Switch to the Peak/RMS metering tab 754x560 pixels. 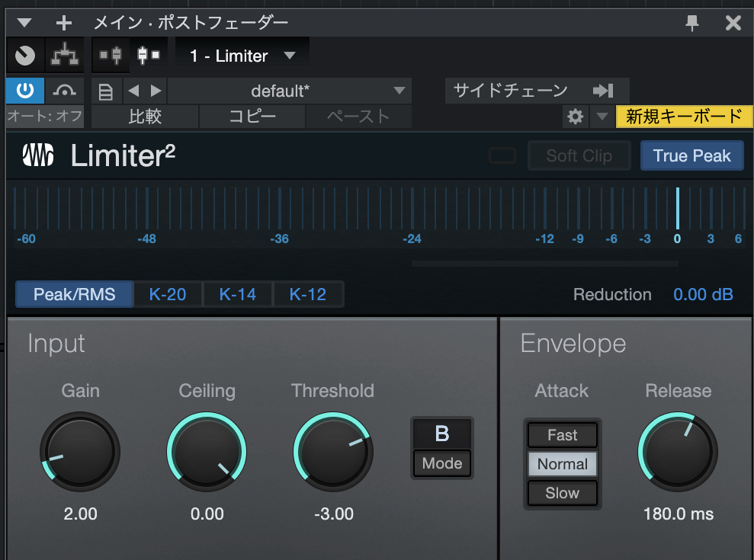point(73,294)
